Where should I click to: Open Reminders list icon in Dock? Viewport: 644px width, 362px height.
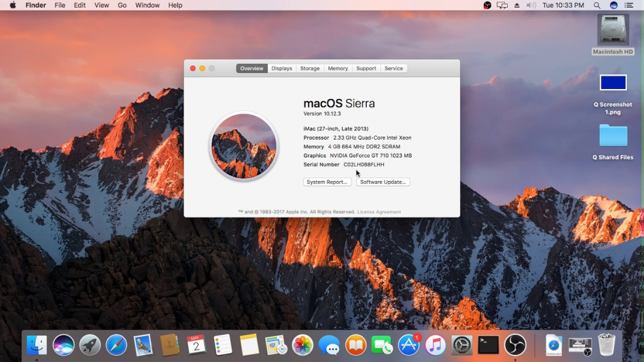[x=223, y=345]
